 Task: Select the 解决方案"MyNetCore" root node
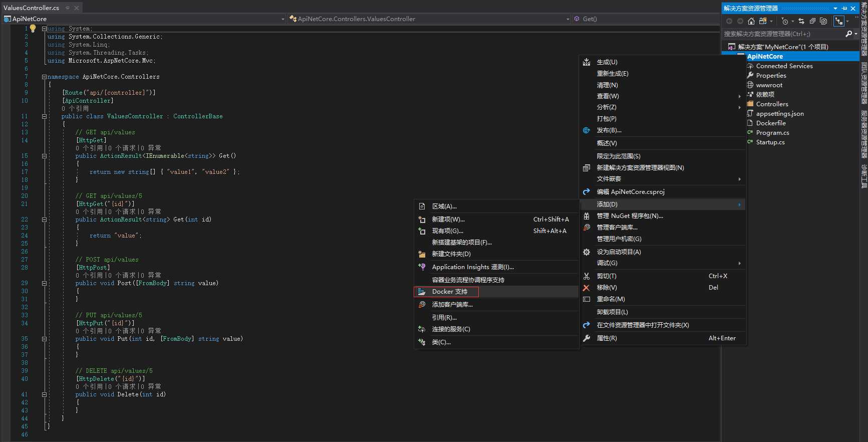[783, 47]
